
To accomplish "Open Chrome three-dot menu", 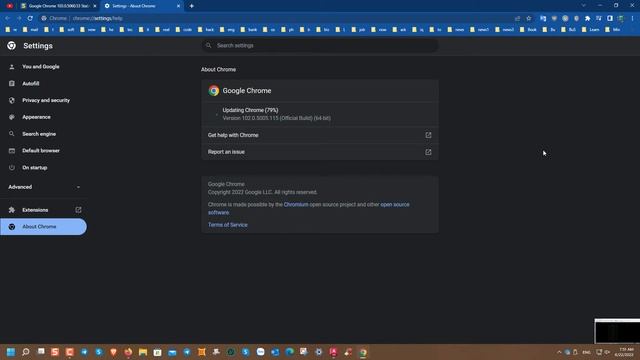I will pyautogui.click(x=632, y=18).
